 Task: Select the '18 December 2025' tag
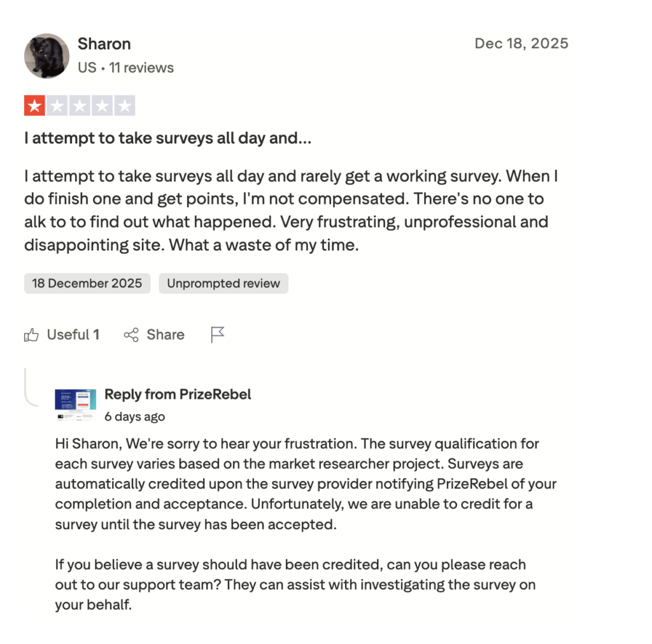click(x=87, y=283)
